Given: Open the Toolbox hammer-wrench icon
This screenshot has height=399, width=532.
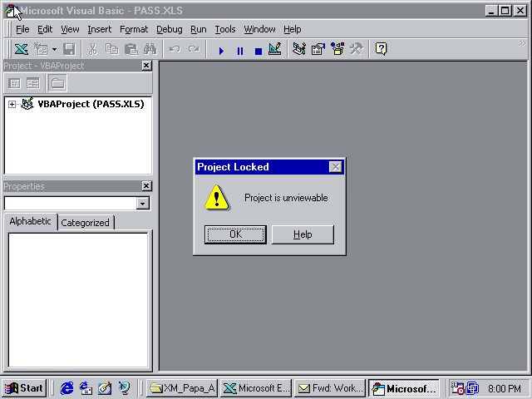Looking at the screenshot, I should pyautogui.click(x=357, y=49).
